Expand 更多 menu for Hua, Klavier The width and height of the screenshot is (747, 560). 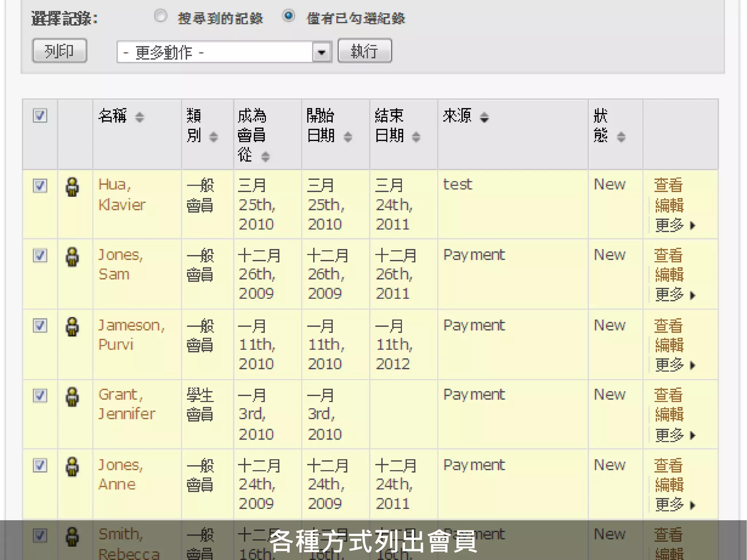click(675, 225)
